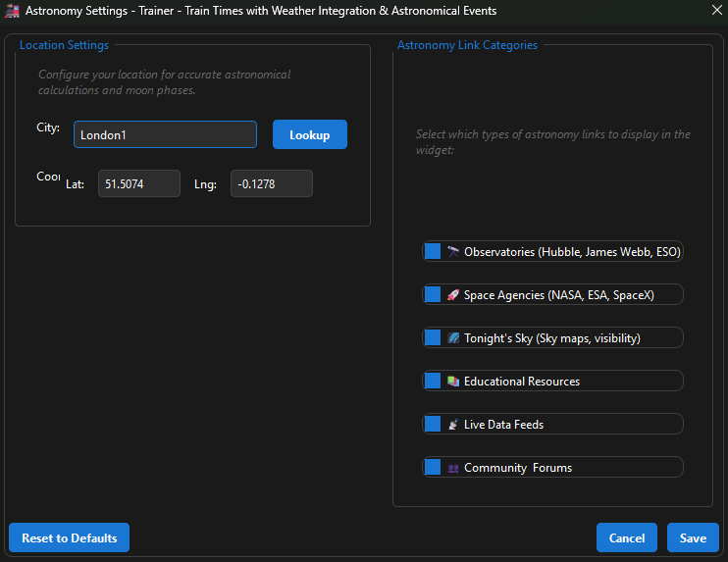Screen dimensions: 728x562
Task: Toggle the Space Agencies checkbox
Action: pos(433,295)
